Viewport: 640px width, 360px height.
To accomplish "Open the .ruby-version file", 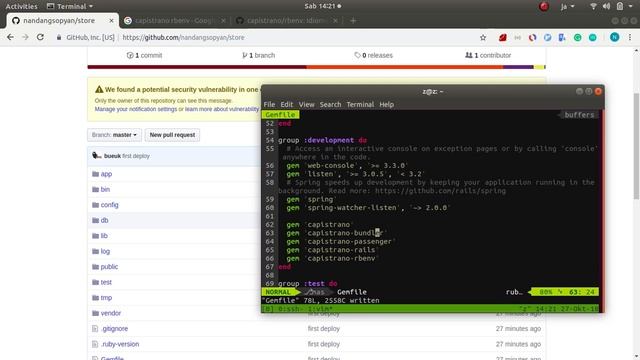I will (x=120, y=344).
